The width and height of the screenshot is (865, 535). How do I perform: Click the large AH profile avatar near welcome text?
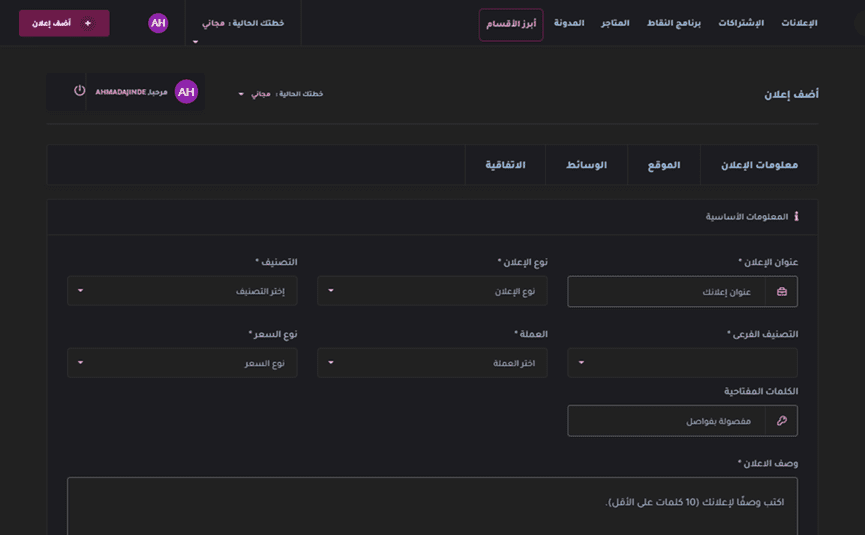tap(186, 92)
